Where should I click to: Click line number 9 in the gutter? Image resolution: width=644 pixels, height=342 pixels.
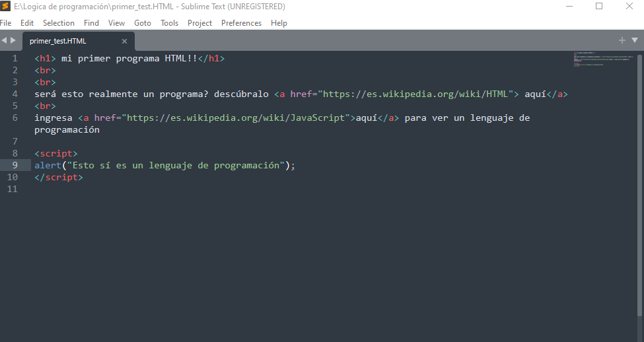(x=15, y=165)
